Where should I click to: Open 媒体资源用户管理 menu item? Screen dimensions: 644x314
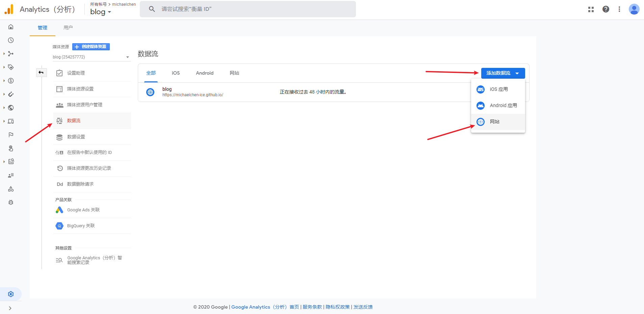coord(92,105)
